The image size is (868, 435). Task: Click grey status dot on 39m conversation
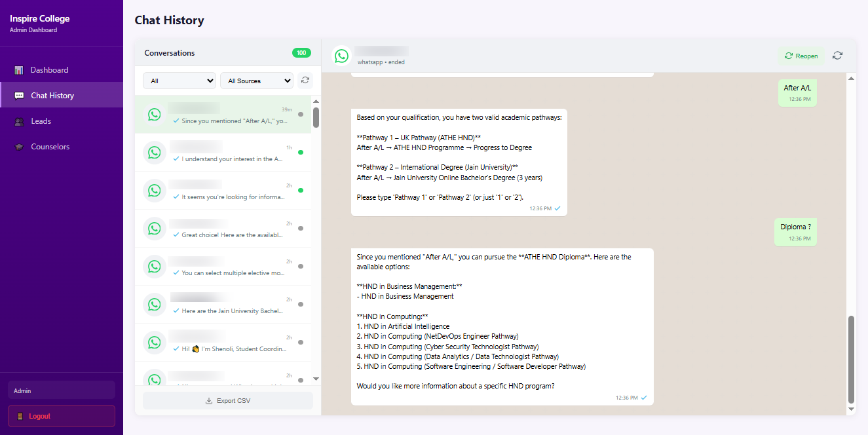(301, 115)
